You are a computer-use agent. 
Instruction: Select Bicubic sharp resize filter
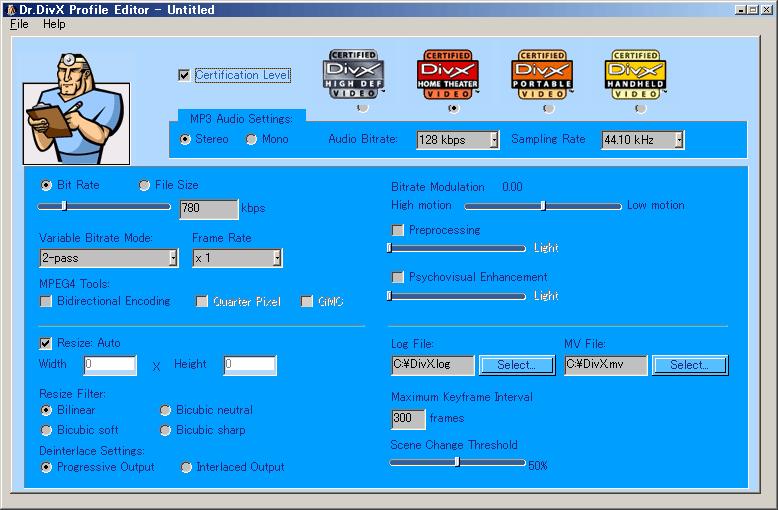tap(165, 430)
